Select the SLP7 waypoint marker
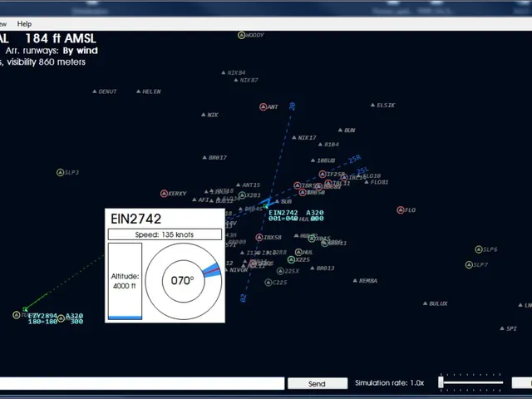The image size is (532, 399). [x=469, y=264]
